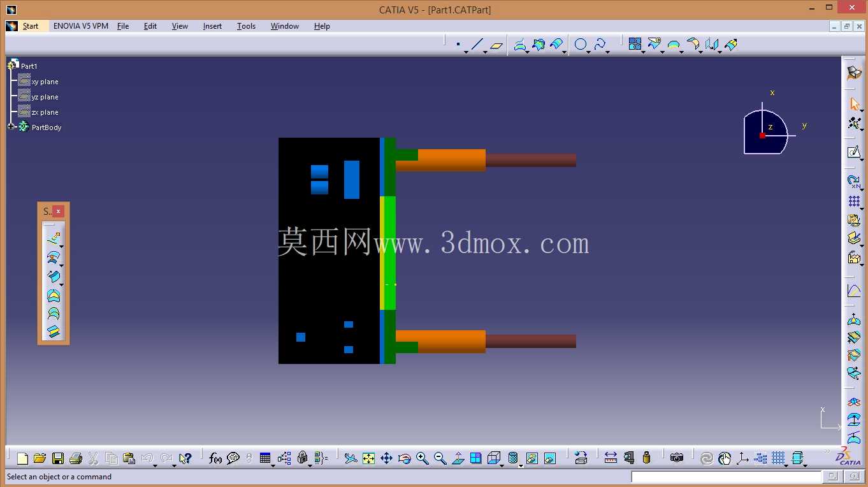Click the upper orange pin of the model
The width and height of the screenshot is (868, 487).
click(440, 160)
